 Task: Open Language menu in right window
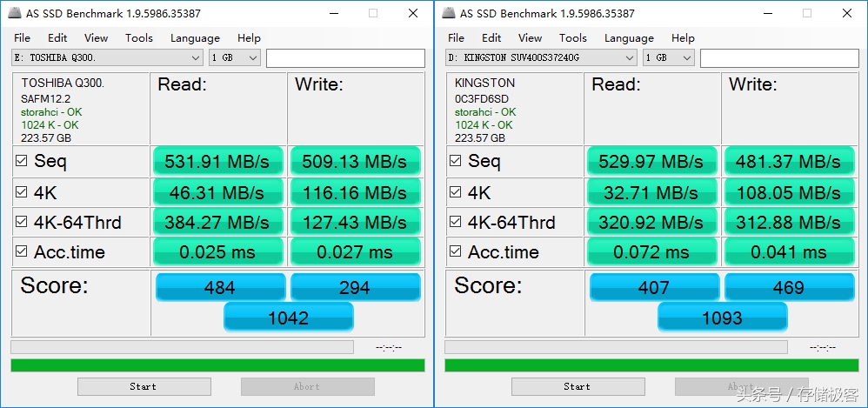click(x=629, y=37)
